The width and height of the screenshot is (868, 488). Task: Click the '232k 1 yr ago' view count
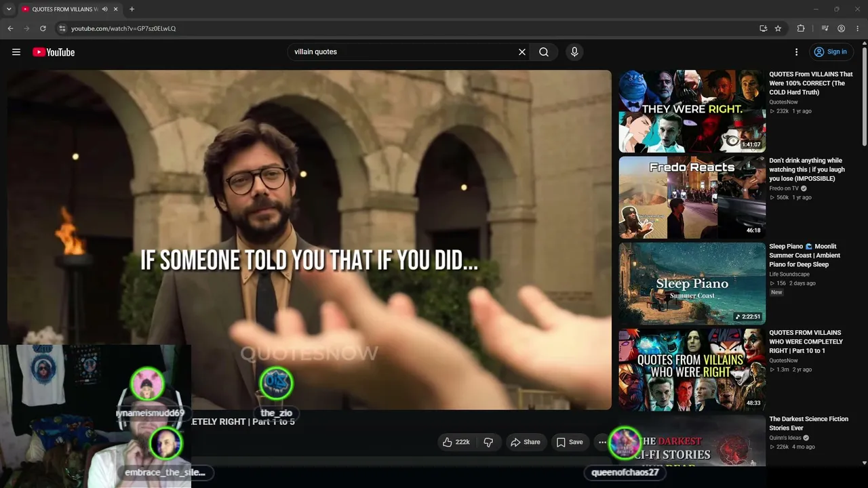[790, 111]
